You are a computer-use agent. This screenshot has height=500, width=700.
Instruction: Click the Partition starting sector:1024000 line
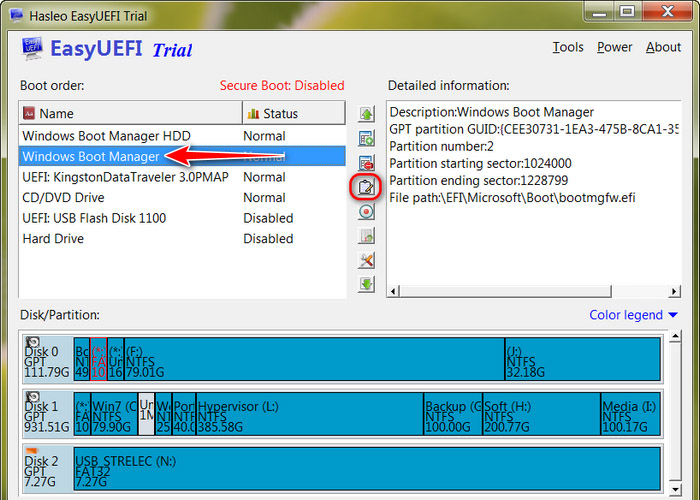(x=480, y=164)
